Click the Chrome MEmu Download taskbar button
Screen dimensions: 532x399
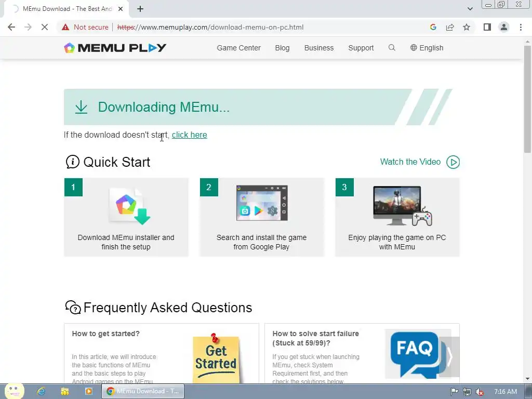click(143, 391)
